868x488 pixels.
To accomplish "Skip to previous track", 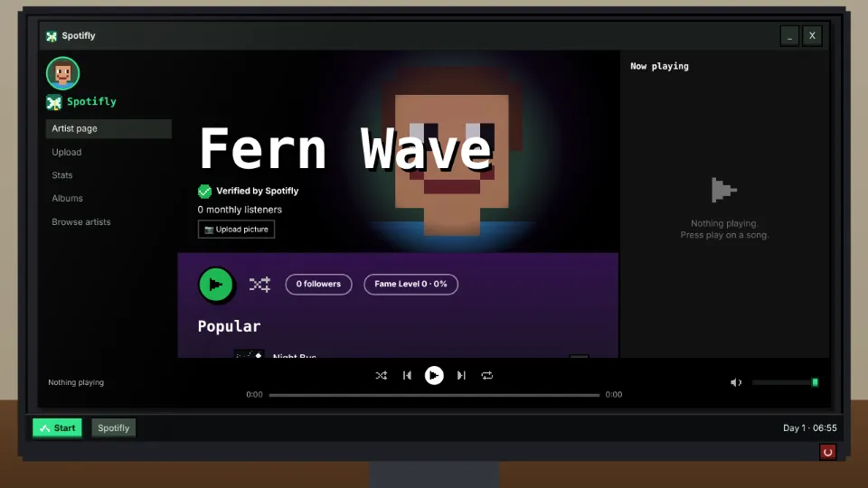I will pyautogui.click(x=407, y=376).
